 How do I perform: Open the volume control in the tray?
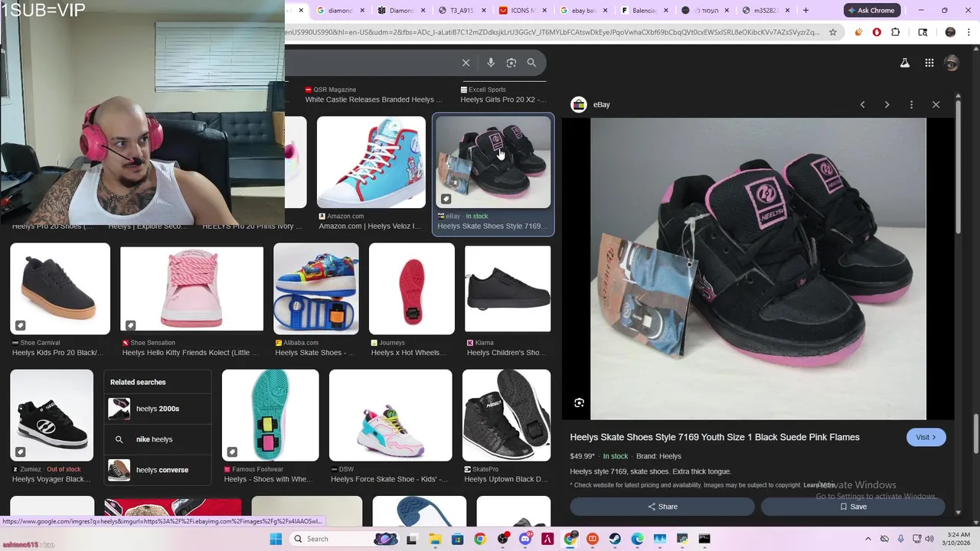[x=929, y=539]
